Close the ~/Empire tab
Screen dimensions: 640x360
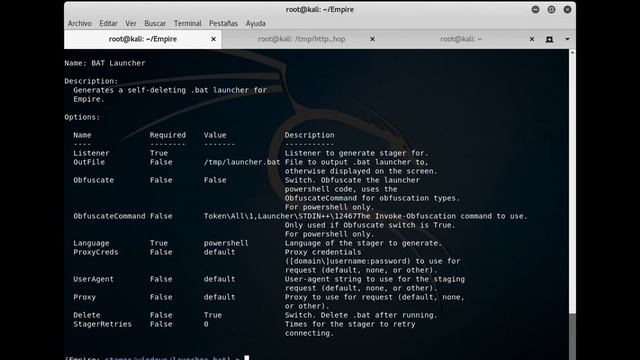coord(213,39)
